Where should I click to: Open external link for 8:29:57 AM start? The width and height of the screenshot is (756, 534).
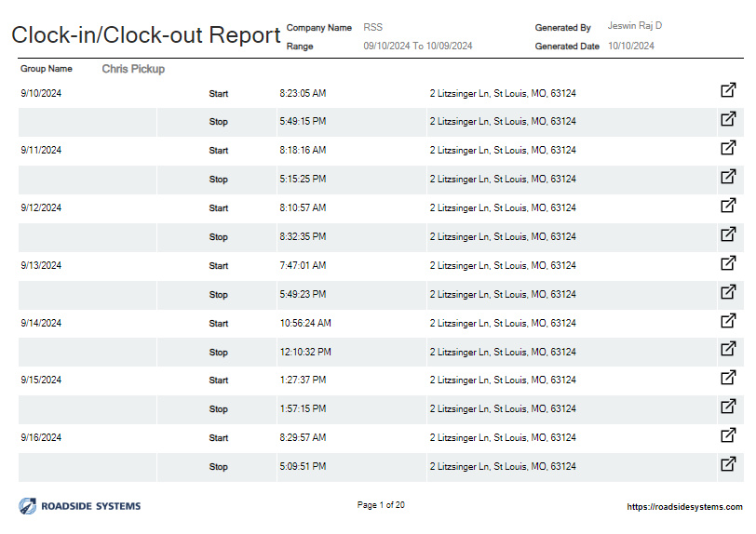tap(728, 435)
